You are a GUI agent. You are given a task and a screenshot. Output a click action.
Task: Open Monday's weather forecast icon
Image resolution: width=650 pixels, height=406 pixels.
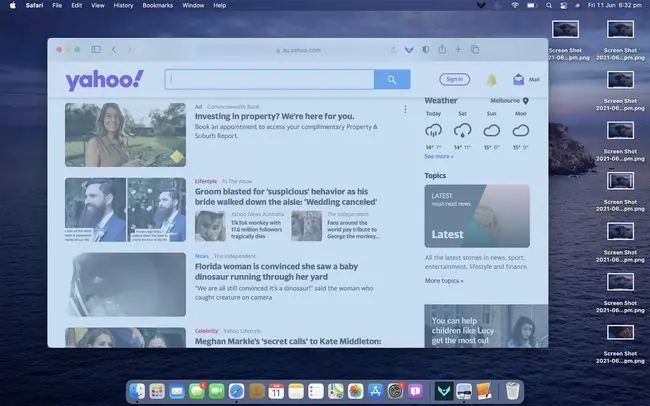521,131
